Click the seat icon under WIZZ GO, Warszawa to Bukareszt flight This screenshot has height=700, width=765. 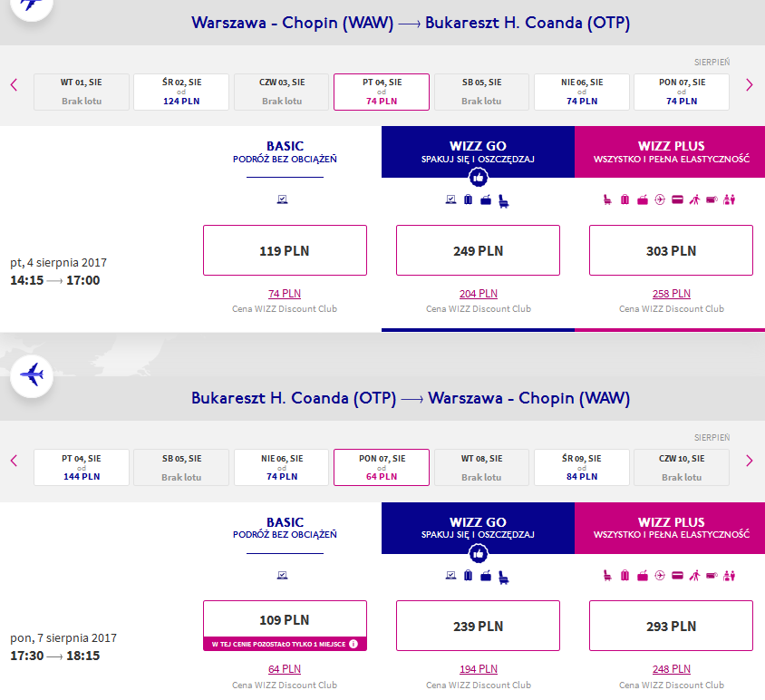[x=503, y=200]
